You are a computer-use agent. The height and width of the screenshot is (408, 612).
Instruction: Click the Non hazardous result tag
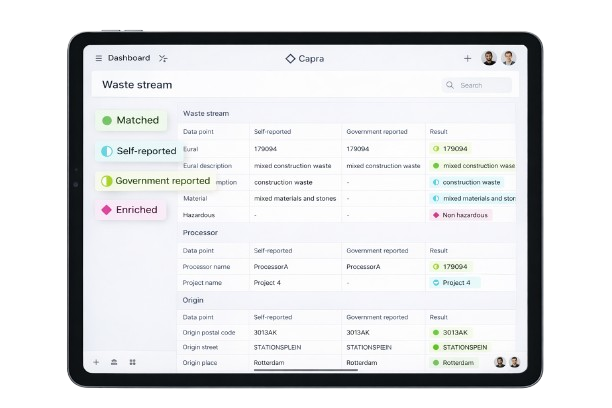[460, 215]
